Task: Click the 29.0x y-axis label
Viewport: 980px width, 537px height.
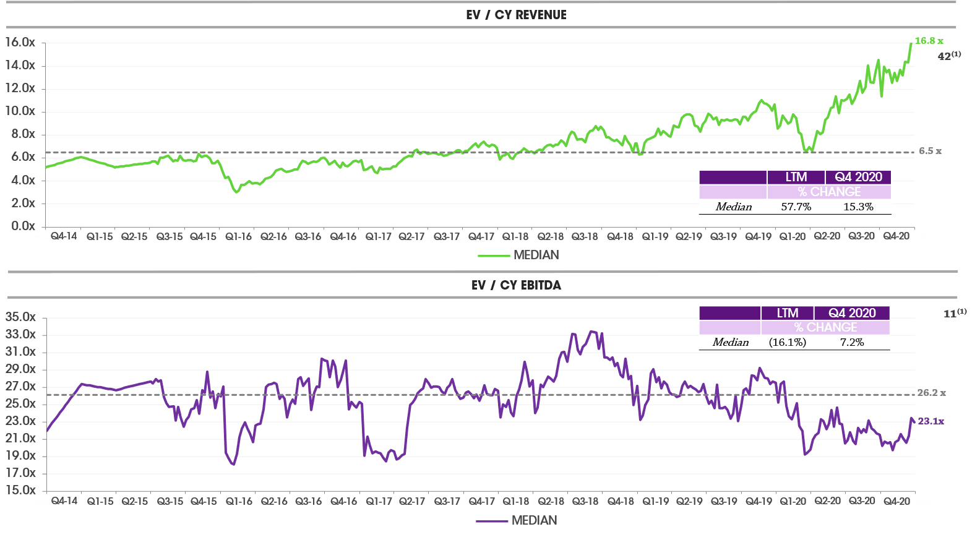Action: click(x=20, y=369)
